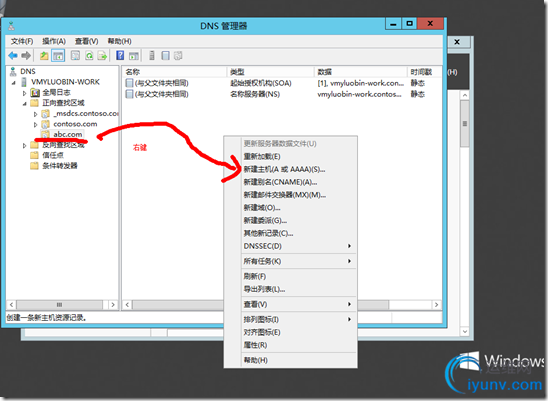The height and width of the screenshot is (401, 548).
Task: Click the new record page toolbar icon
Action: tap(165, 55)
